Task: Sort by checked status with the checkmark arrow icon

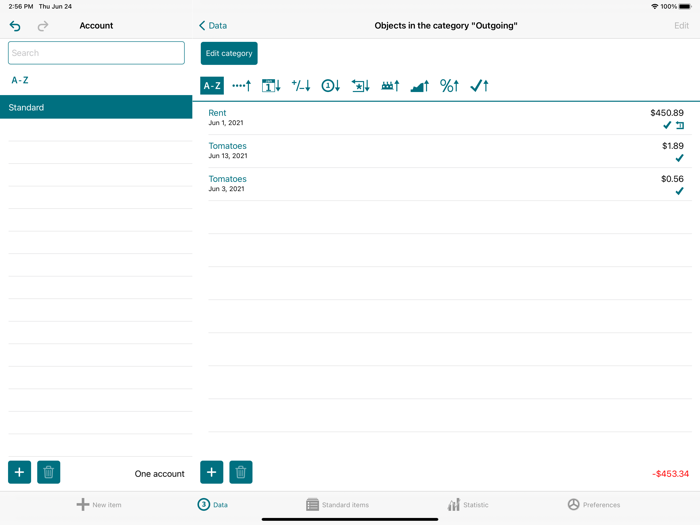Action: 479,85
